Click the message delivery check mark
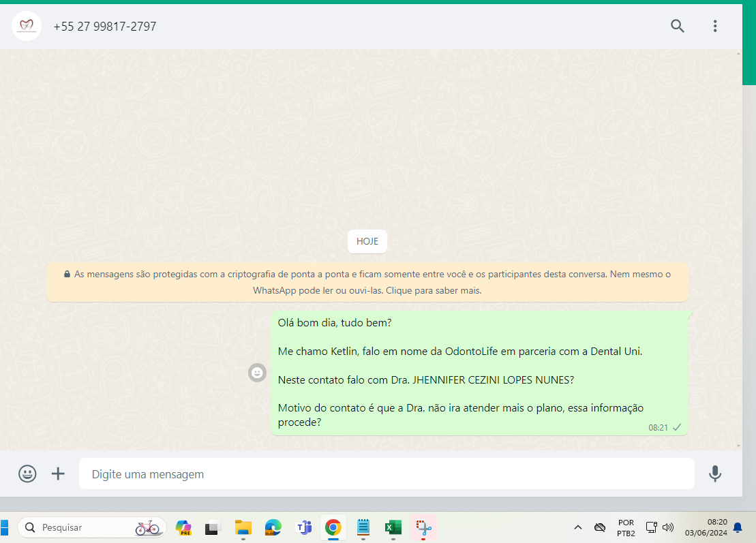 (x=677, y=427)
